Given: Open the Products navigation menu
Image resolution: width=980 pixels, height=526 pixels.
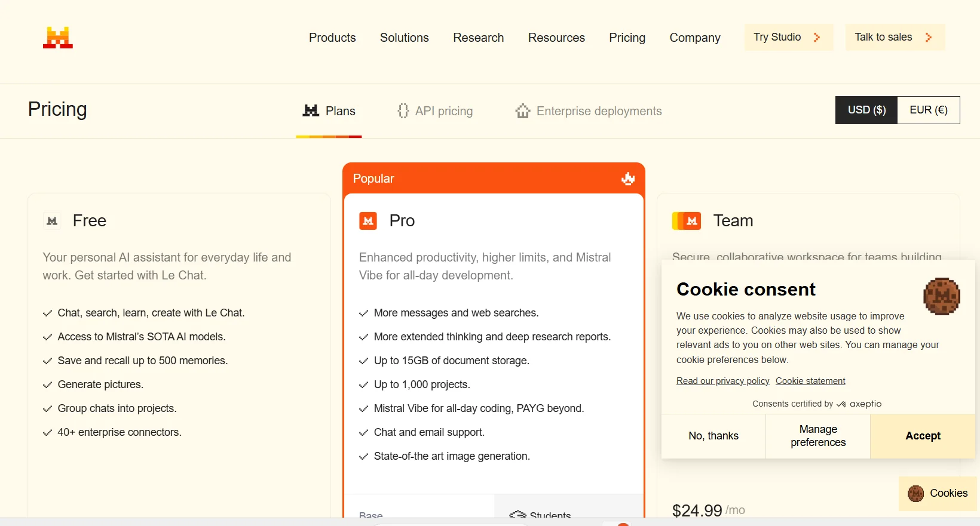Looking at the screenshot, I should click(332, 38).
